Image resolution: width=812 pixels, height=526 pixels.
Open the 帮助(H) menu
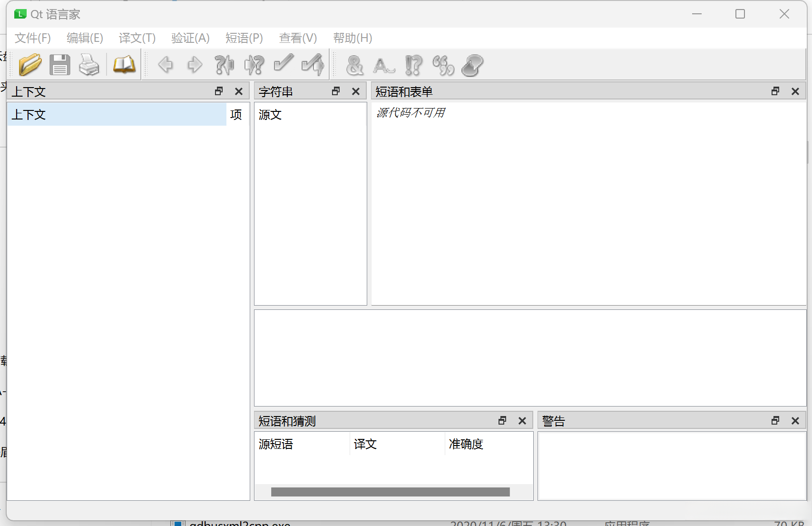point(352,38)
